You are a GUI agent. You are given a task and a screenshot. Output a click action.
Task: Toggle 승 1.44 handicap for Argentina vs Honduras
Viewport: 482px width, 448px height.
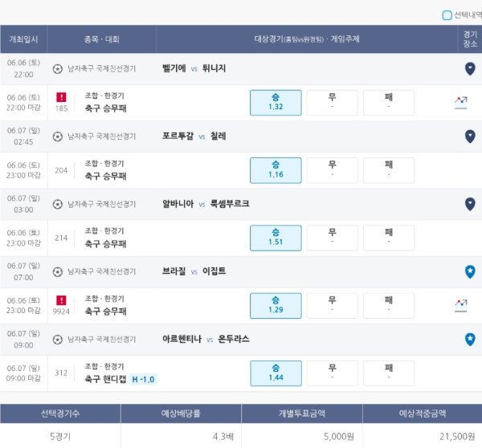click(276, 373)
